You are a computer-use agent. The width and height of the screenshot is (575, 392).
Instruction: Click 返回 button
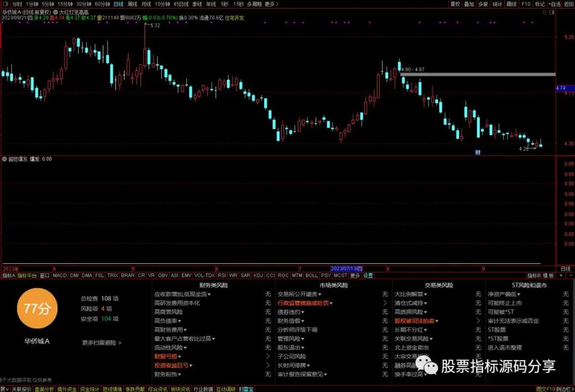569,4
